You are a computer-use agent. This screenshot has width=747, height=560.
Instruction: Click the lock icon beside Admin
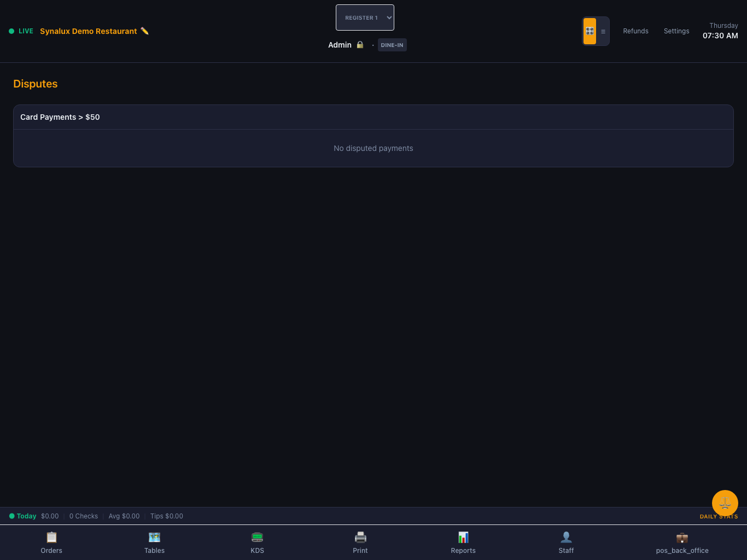tap(360, 45)
